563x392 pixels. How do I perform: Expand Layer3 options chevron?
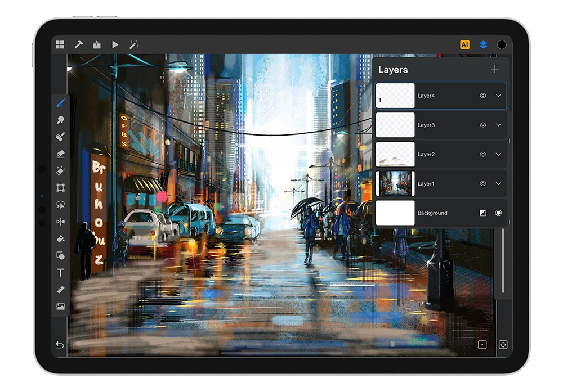pos(498,125)
